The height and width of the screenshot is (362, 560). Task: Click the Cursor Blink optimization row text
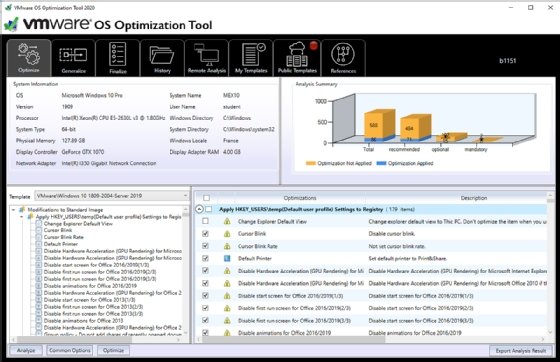pyautogui.click(x=252, y=234)
